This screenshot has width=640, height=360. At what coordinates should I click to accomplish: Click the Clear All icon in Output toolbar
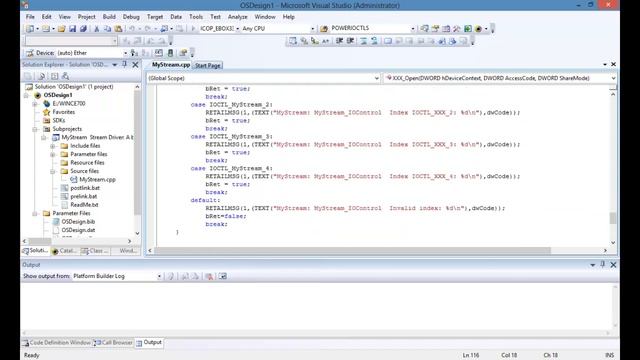[209, 276]
